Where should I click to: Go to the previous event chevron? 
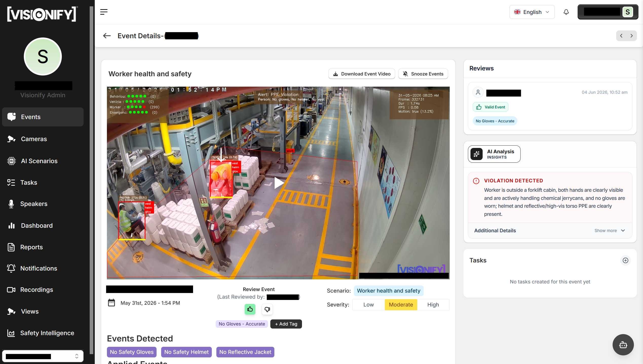click(x=621, y=36)
